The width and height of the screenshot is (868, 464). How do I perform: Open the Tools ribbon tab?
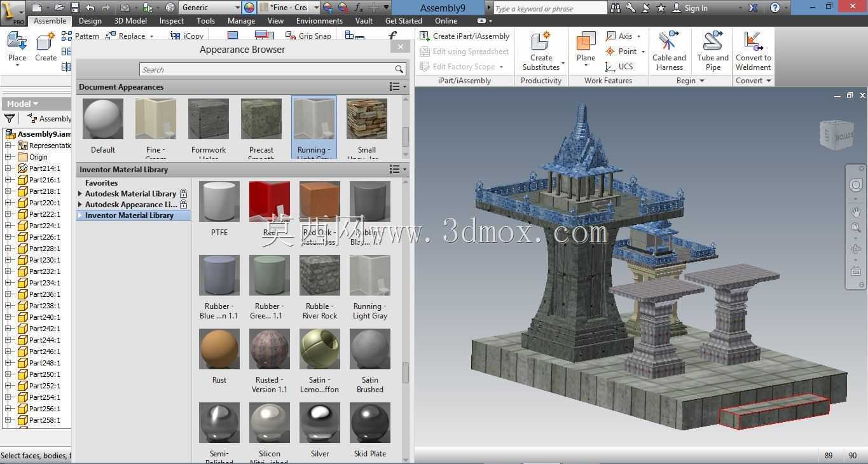pyautogui.click(x=205, y=21)
